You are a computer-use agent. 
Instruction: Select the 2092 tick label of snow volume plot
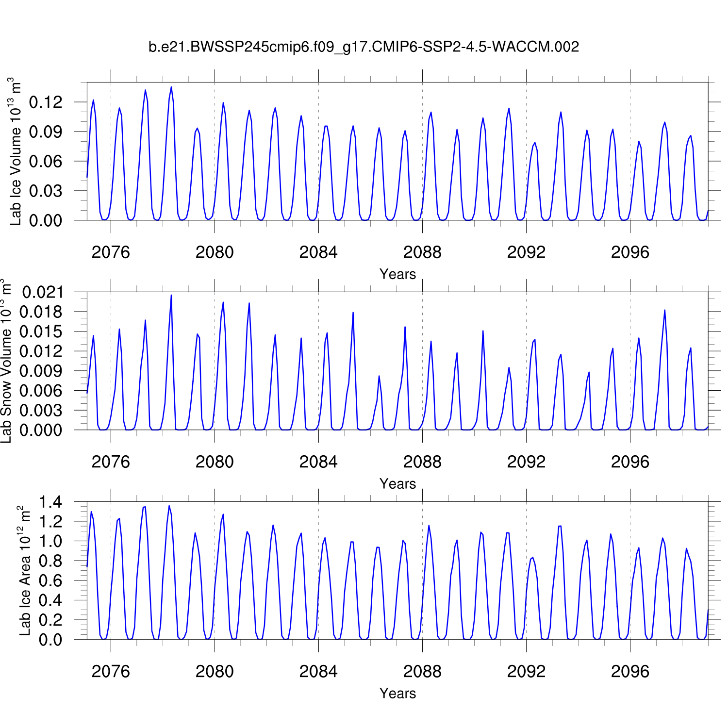pos(526,462)
